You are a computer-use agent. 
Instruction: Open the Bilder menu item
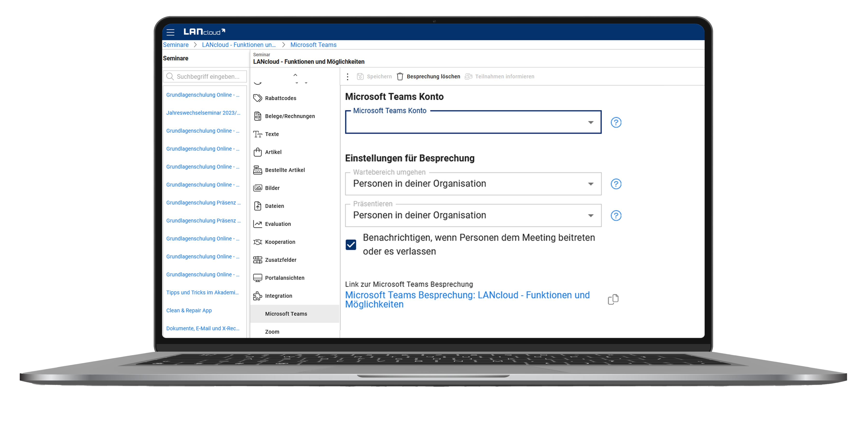295,188
